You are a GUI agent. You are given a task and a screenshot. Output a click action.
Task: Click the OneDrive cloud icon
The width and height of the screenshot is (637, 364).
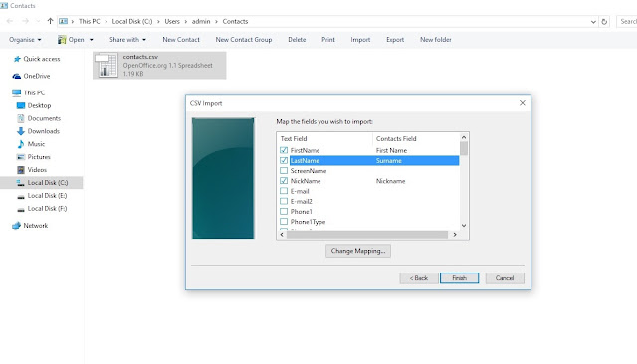coord(17,76)
